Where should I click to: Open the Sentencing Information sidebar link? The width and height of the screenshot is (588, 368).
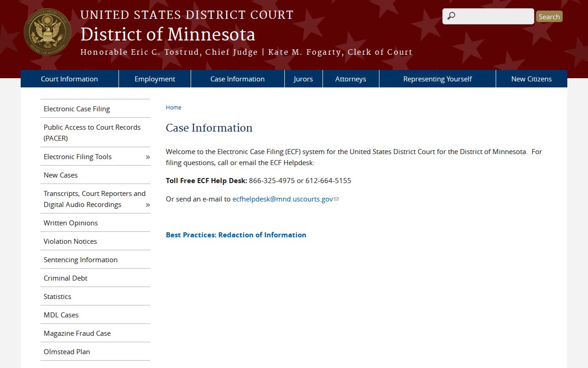[95, 259]
